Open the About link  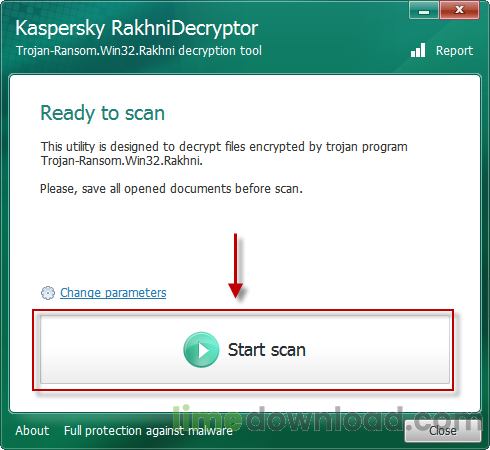pos(32,431)
